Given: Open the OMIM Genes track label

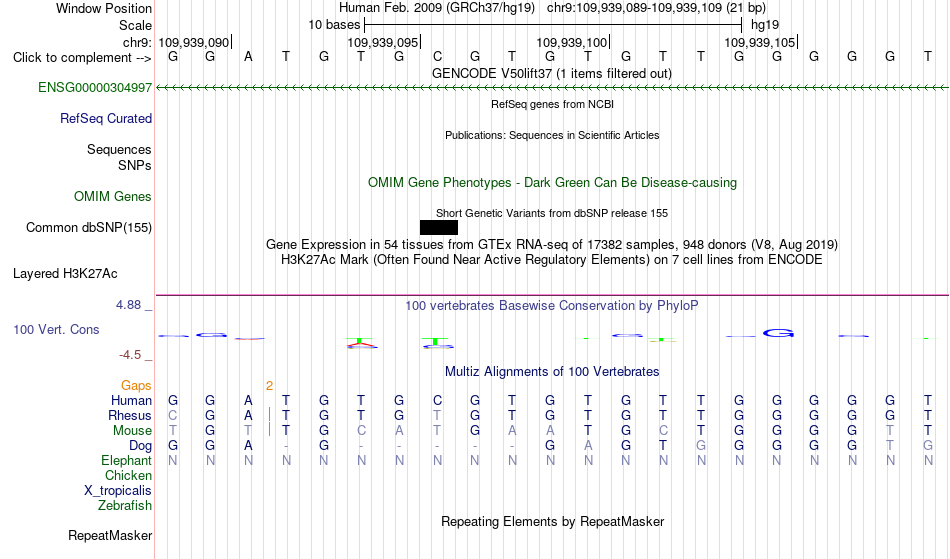Looking at the screenshot, I should [x=113, y=197].
